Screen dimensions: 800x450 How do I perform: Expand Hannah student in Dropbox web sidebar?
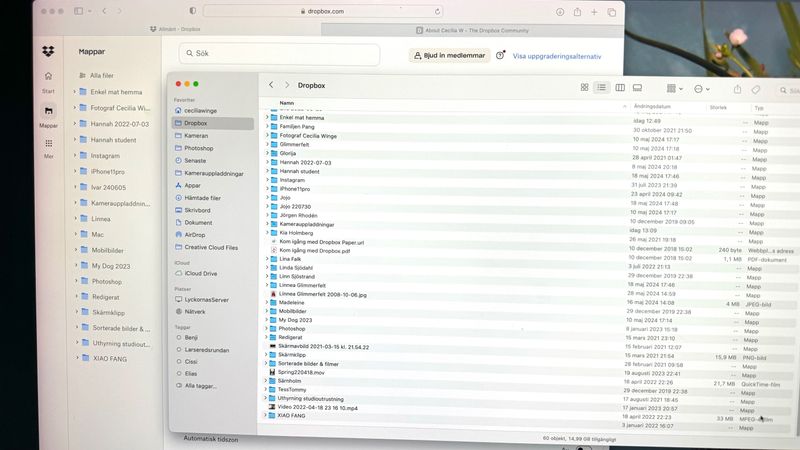pos(75,139)
